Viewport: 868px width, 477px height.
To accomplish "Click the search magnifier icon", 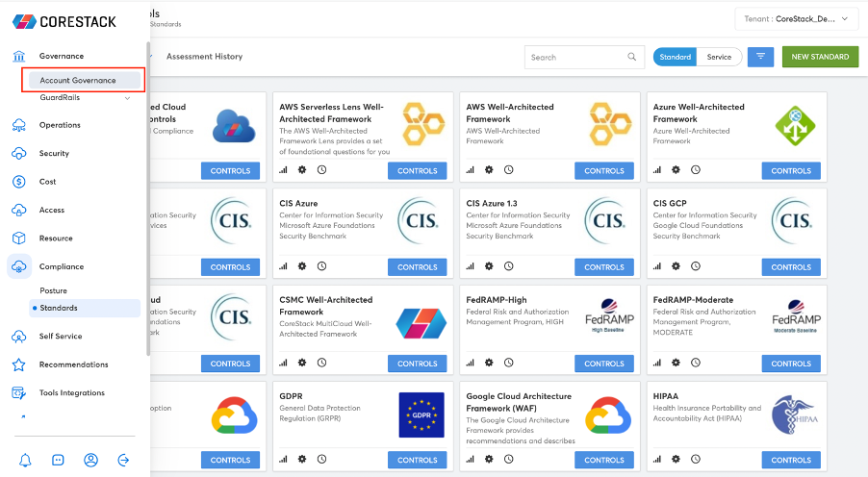I will point(631,57).
